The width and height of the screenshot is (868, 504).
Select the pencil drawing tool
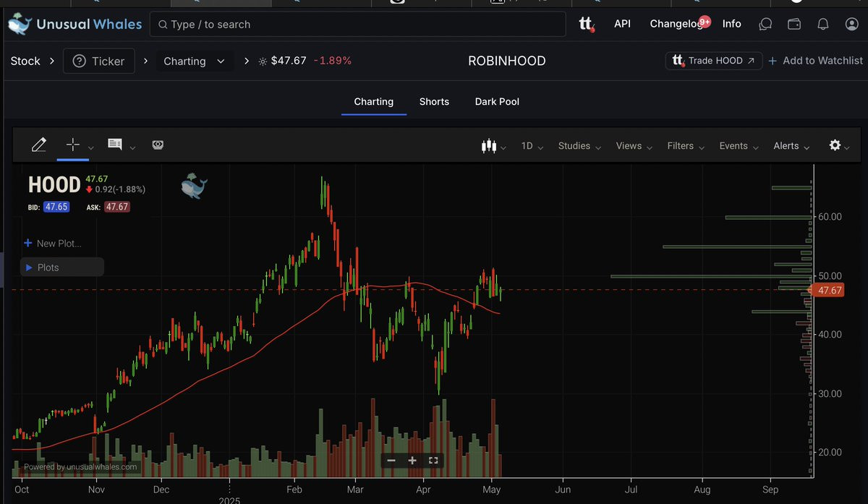pos(39,145)
